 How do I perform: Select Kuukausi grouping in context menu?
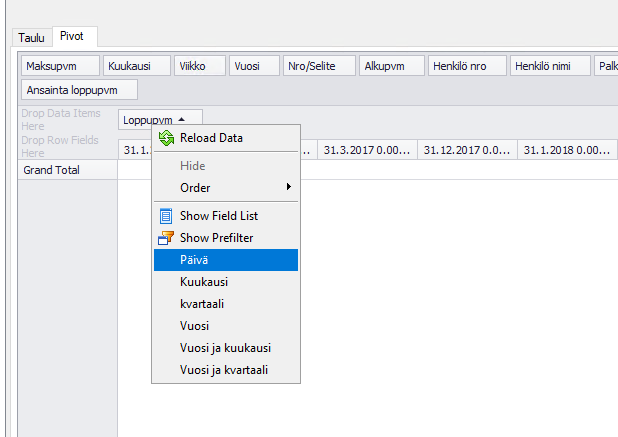coord(226,282)
